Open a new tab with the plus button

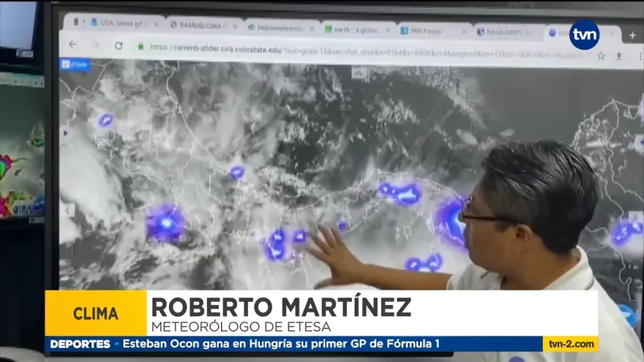[x=632, y=36]
